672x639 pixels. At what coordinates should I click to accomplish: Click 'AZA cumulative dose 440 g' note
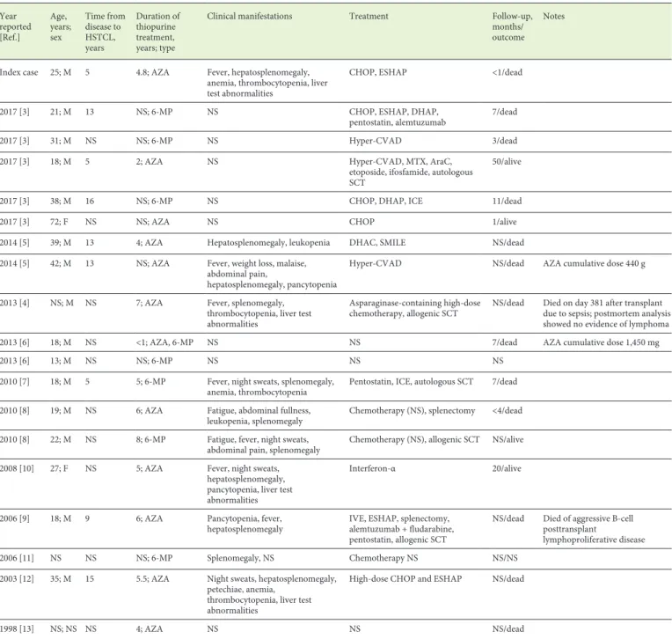coord(594,263)
